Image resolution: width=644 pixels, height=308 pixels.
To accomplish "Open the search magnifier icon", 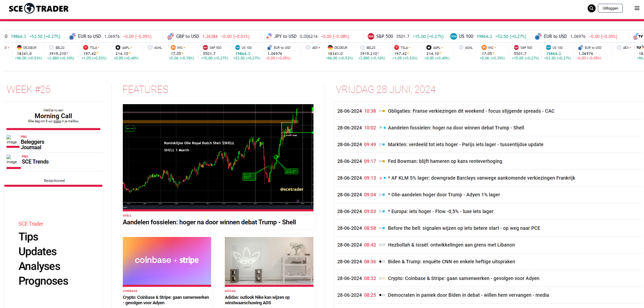I will [x=591, y=8].
